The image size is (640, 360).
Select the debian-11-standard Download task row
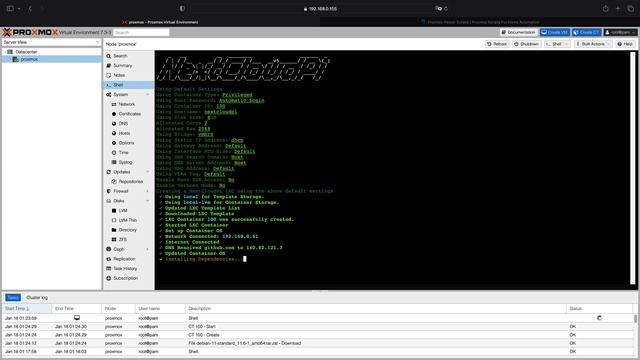click(318, 343)
